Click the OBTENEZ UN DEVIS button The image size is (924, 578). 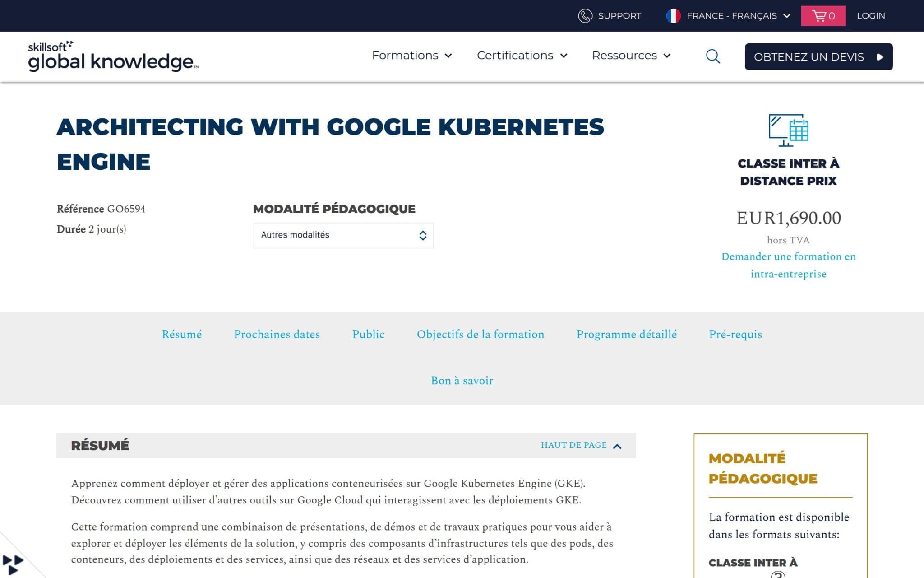tap(818, 57)
